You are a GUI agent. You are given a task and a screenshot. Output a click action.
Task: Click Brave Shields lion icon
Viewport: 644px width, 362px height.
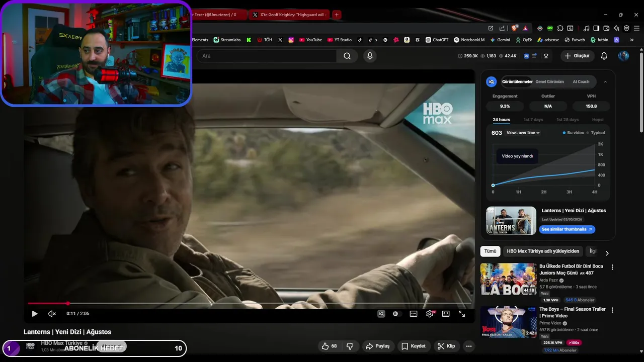click(514, 28)
